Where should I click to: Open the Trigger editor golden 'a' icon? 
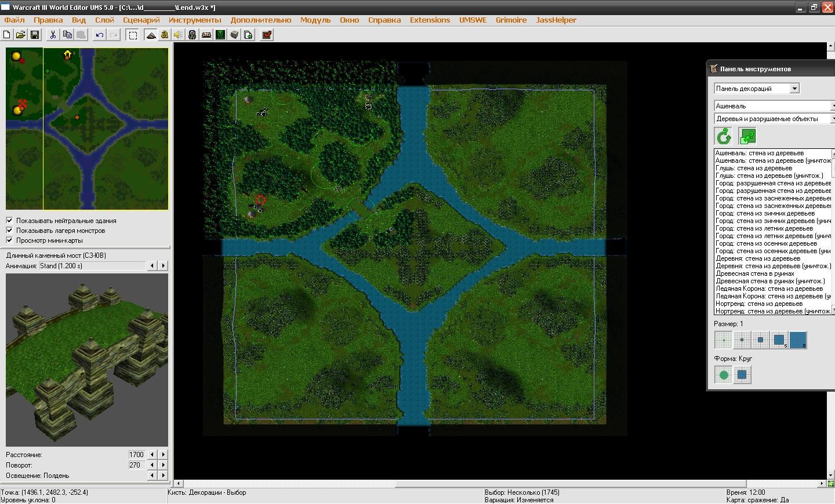pos(165,35)
